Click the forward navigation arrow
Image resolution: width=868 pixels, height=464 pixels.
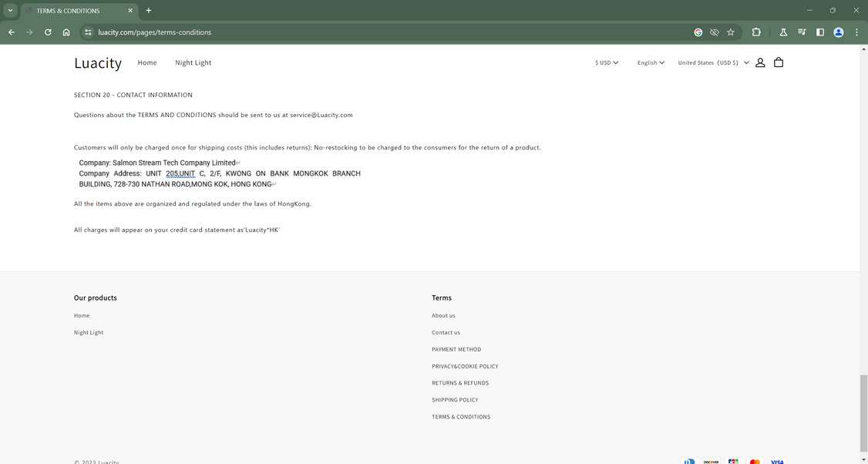tap(29, 32)
